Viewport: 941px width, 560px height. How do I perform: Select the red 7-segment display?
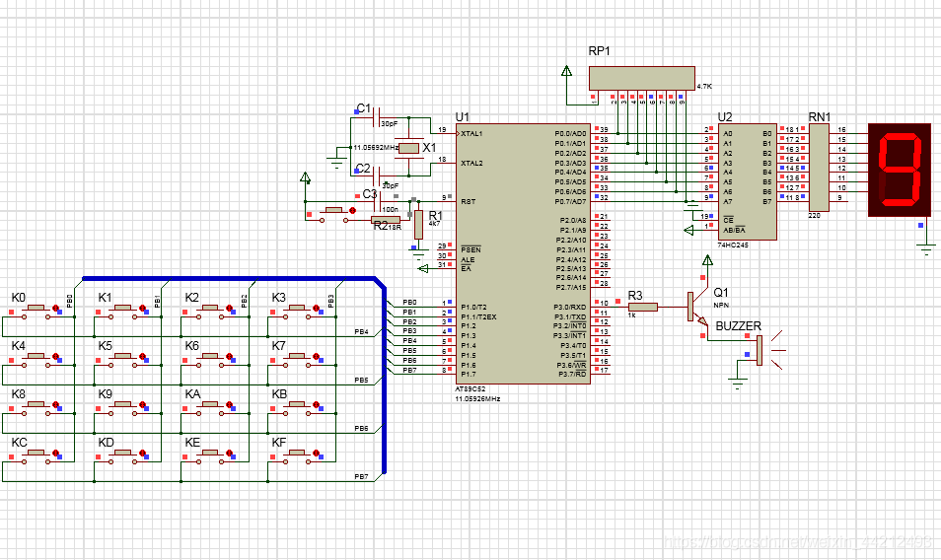[899, 170]
